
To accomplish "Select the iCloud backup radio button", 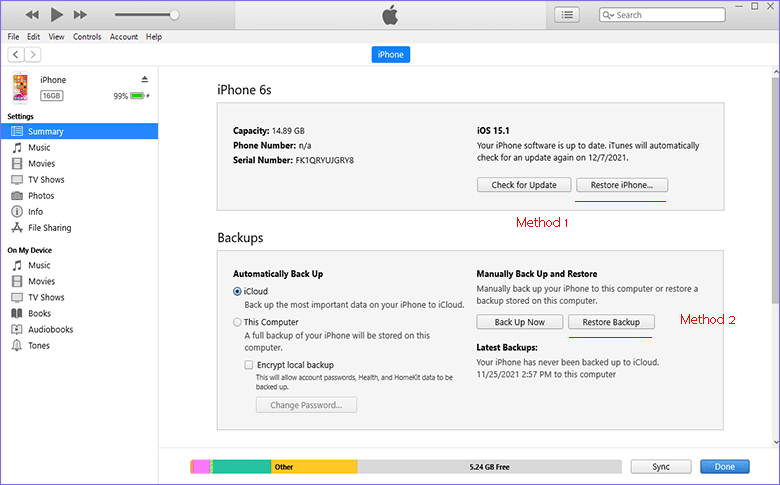I will coord(237,291).
